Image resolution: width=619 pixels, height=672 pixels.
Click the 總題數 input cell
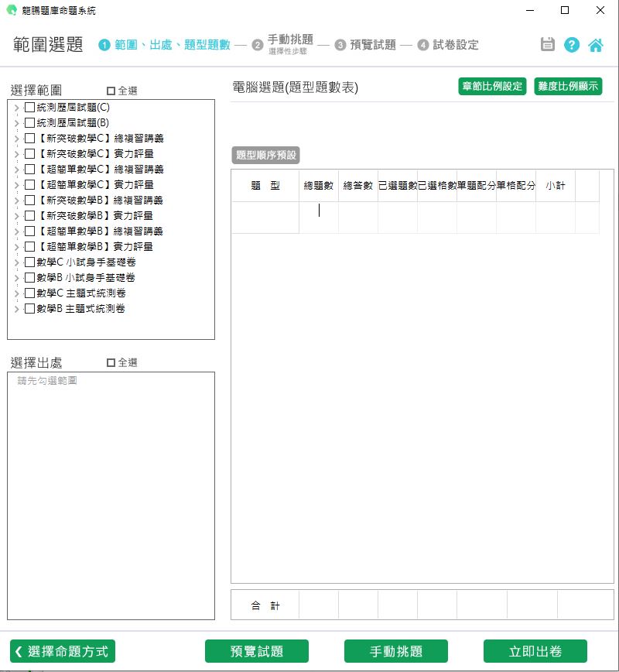point(319,217)
